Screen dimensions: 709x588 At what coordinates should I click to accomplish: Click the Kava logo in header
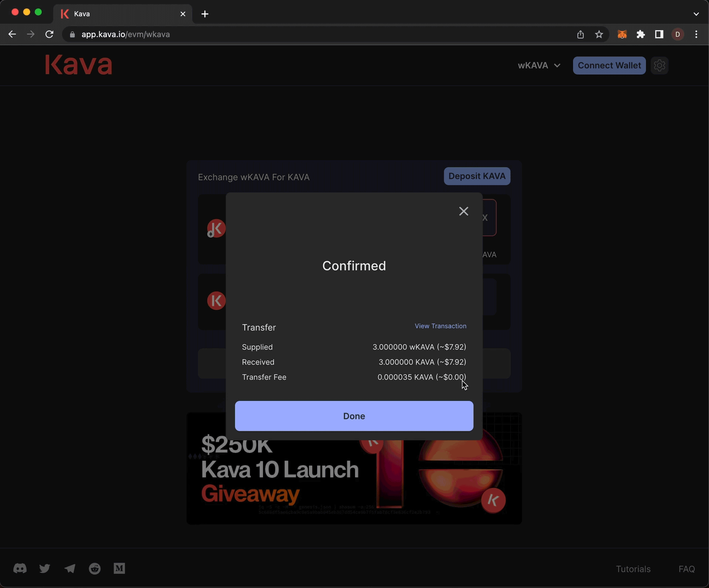[78, 65]
